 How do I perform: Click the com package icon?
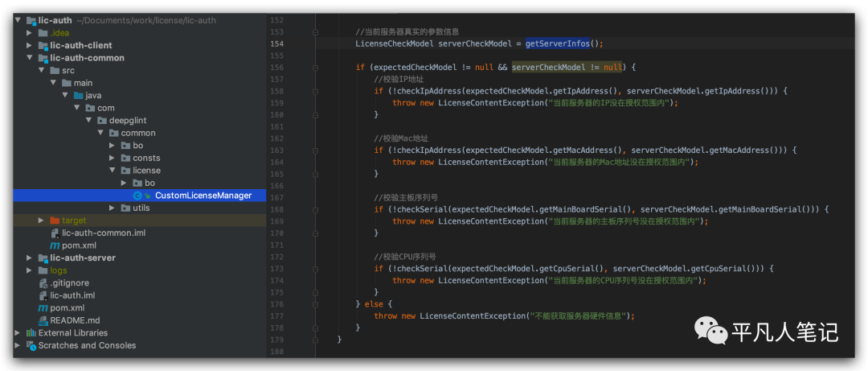[90, 108]
